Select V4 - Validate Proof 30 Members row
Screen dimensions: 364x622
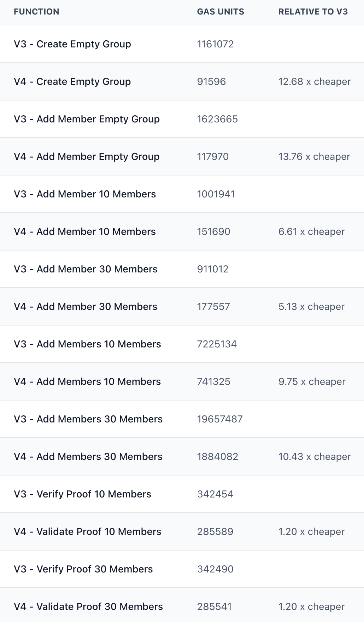coord(182,605)
